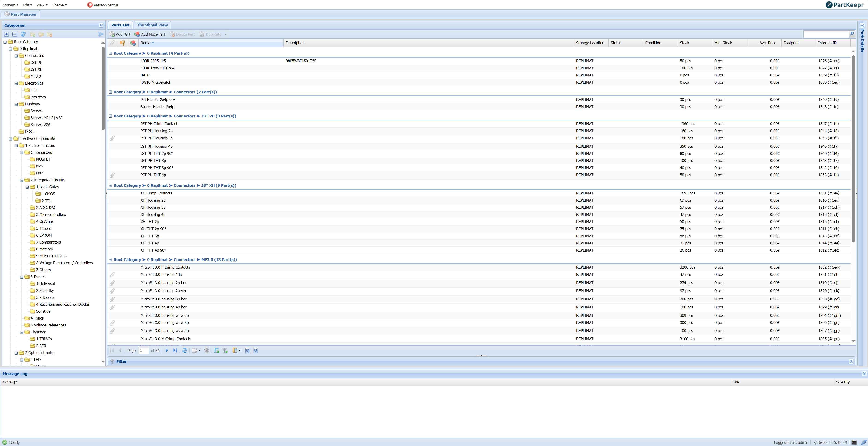The image size is (868, 446).
Task: Open the Theme dropdown menu
Action: coord(59,5)
